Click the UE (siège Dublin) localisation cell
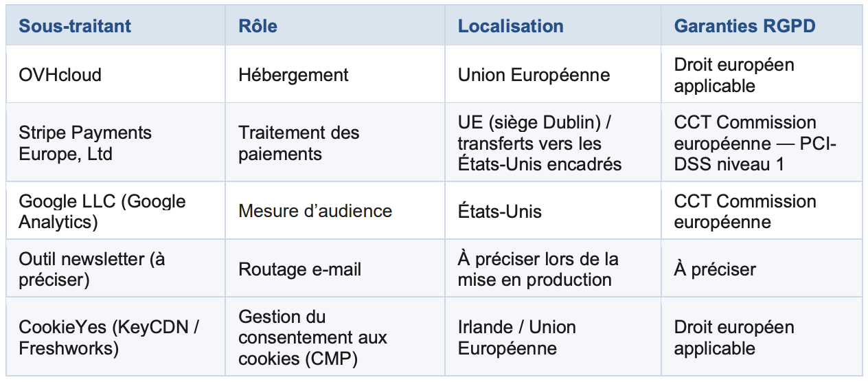The width and height of the screenshot is (868, 382). (x=540, y=143)
